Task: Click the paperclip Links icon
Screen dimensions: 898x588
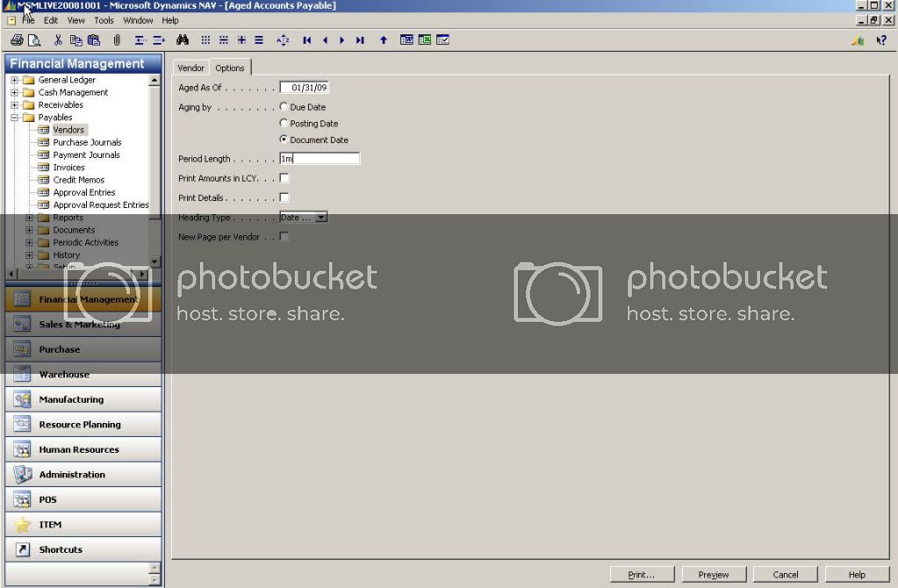Action: pos(117,40)
